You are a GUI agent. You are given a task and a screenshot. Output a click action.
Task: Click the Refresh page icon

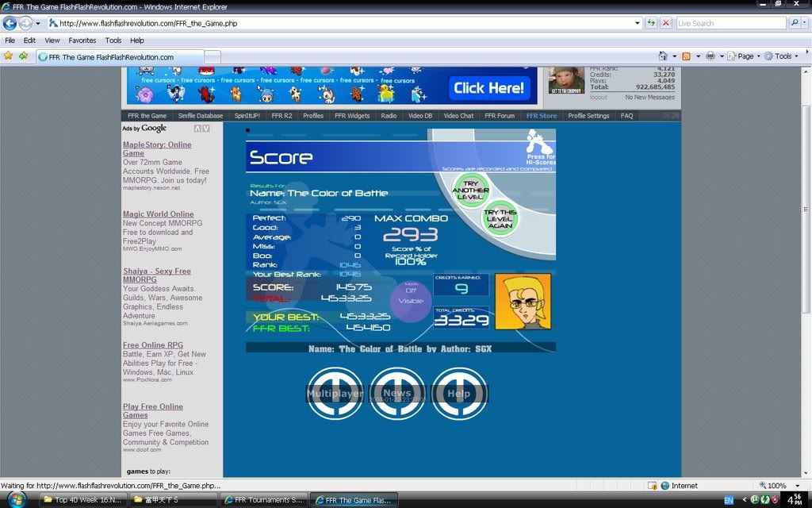[651, 24]
